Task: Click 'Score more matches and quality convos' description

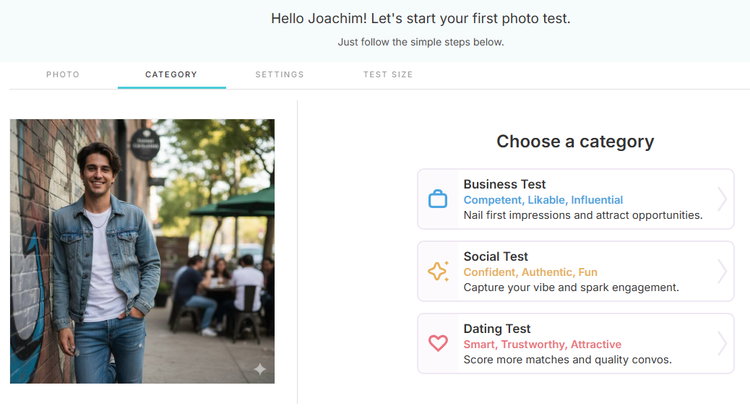Action: pos(567,359)
